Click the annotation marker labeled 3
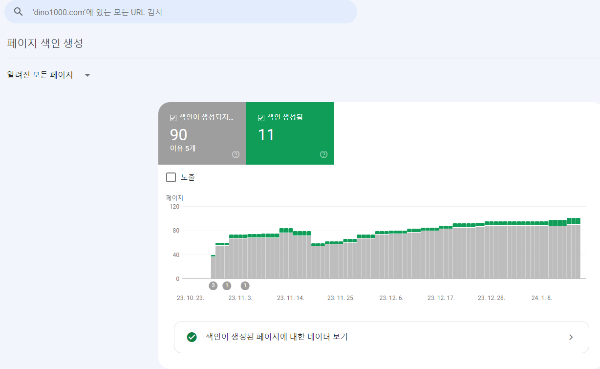600x369 pixels. (x=213, y=286)
